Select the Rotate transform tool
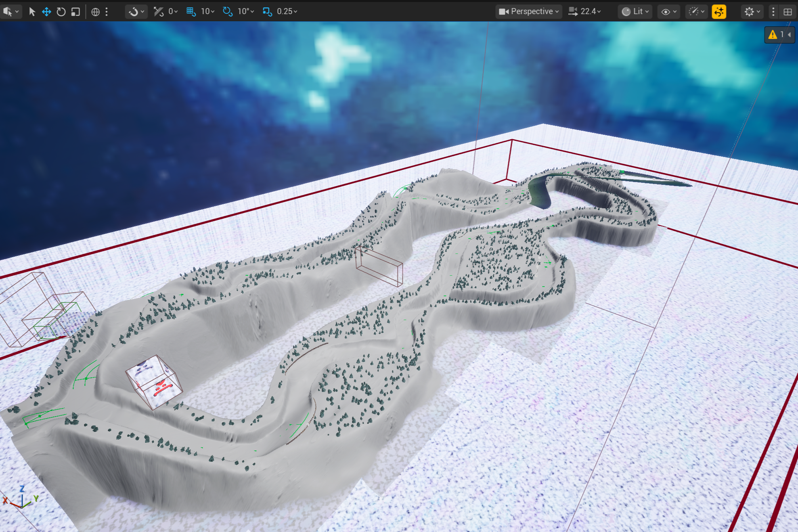 pyautogui.click(x=61, y=11)
